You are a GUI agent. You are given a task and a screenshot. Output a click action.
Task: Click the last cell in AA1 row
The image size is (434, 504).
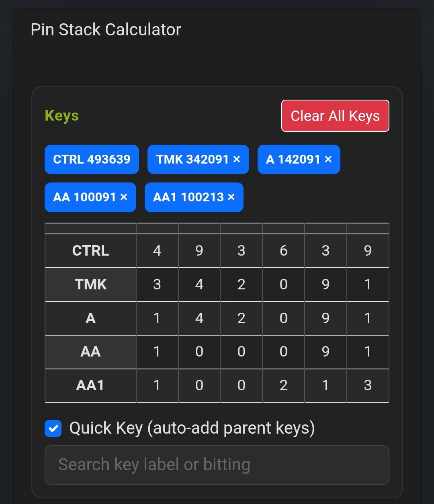pos(368,385)
